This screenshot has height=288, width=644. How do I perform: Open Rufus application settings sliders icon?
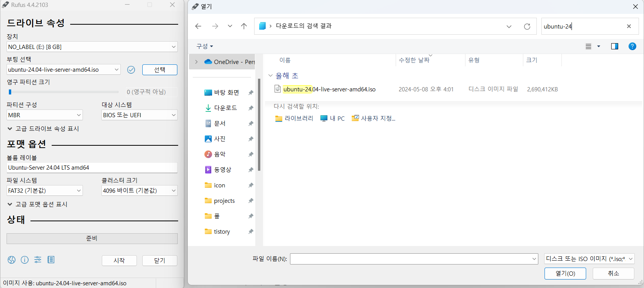(x=38, y=260)
